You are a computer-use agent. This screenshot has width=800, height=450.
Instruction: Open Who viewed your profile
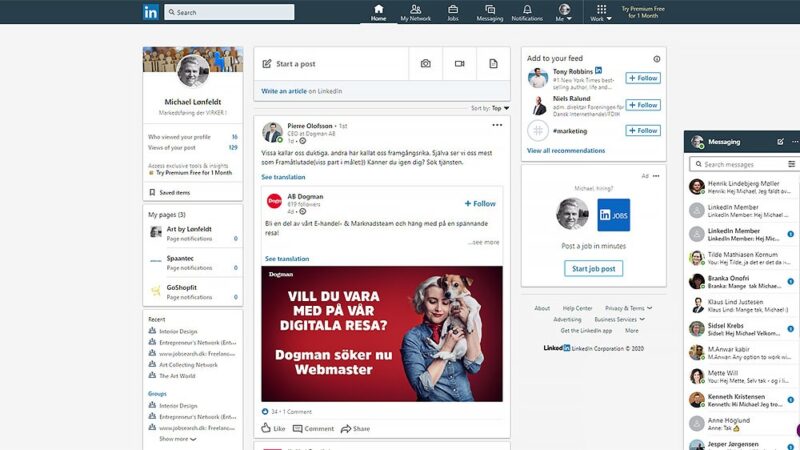click(179, 137)
